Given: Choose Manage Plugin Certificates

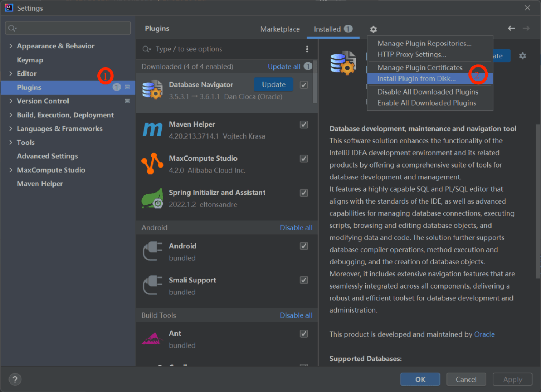Looking at the screenshot, I should point(430,67).
